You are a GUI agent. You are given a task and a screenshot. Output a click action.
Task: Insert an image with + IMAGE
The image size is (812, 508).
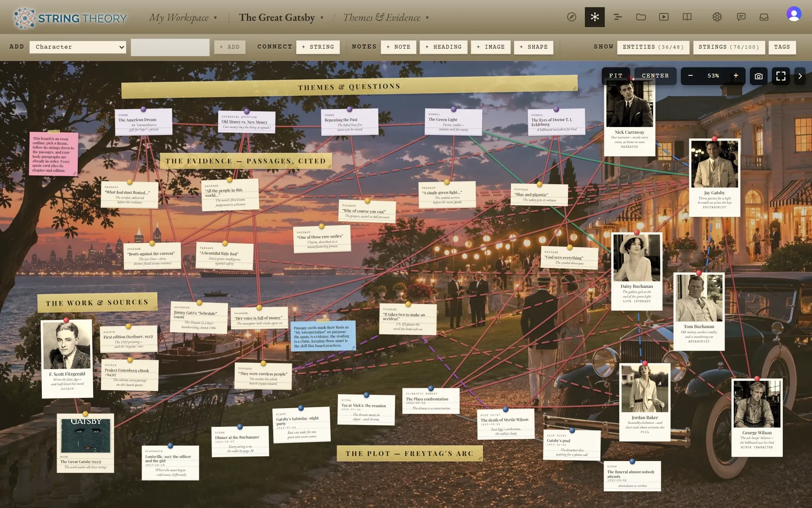tap(491, 47)
